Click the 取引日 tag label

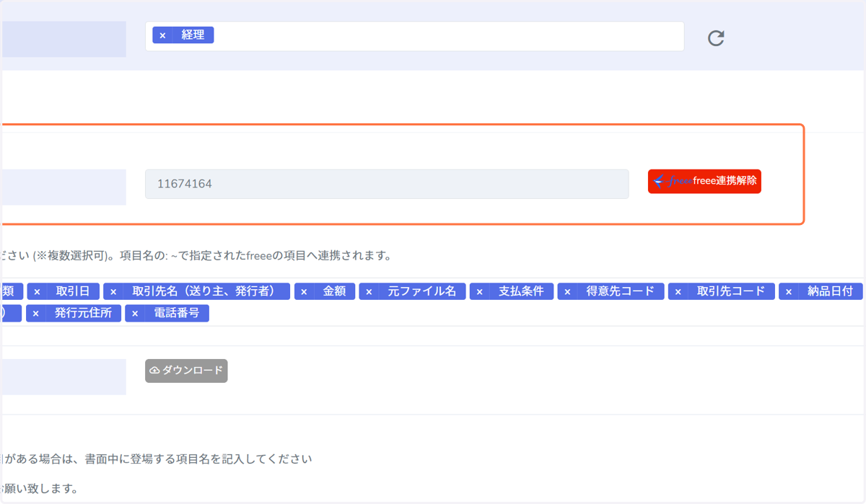(72, 291)
